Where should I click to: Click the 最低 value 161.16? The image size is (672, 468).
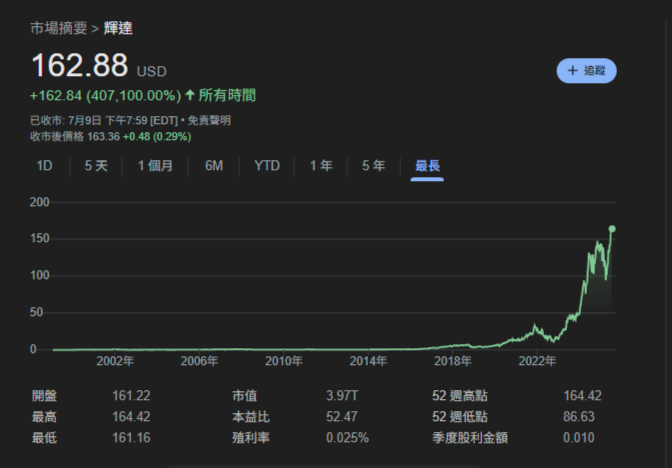coord(131,438)
